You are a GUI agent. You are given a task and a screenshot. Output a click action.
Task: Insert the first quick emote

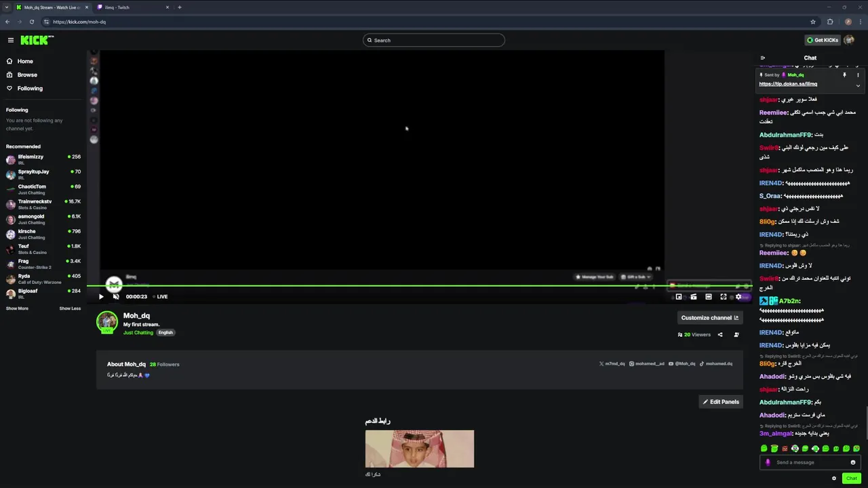coord(764,449)
